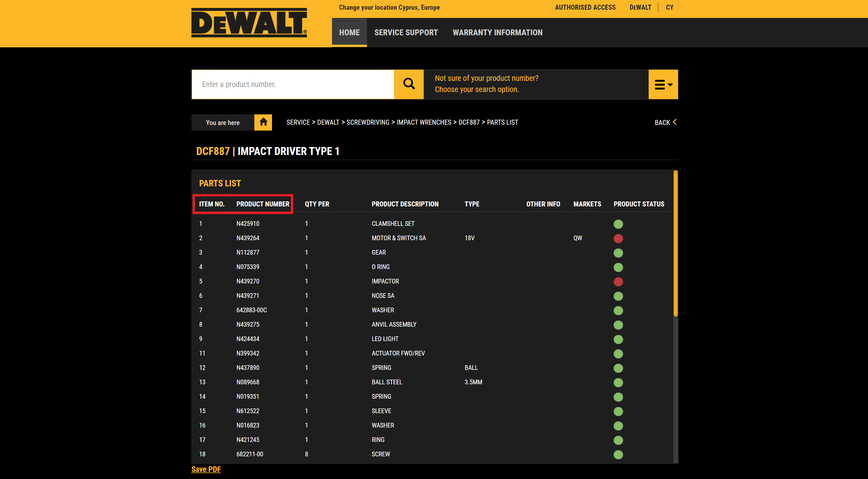This screenshot has height=479, width=868.
Task: Click Change your location Cyprus, Europe
Action: (389, 7)
